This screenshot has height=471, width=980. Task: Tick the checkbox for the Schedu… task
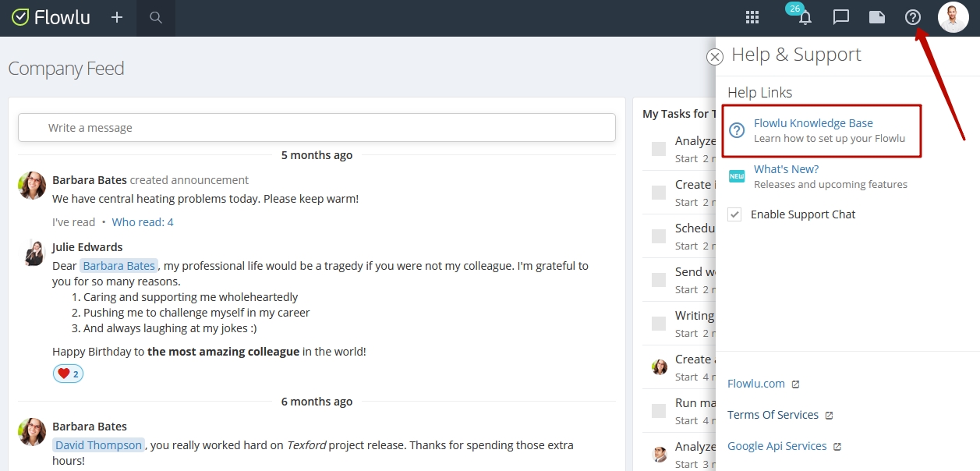coord(659,235)
